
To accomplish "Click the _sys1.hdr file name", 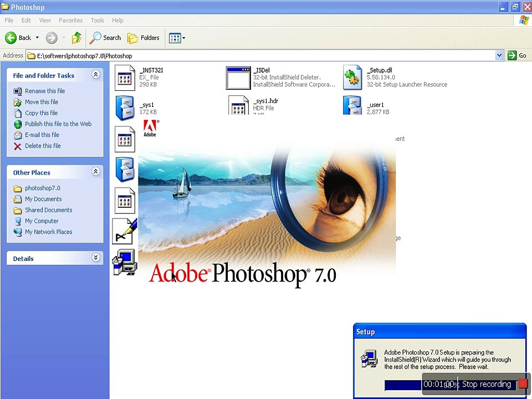I will click(x=265, y=101).
